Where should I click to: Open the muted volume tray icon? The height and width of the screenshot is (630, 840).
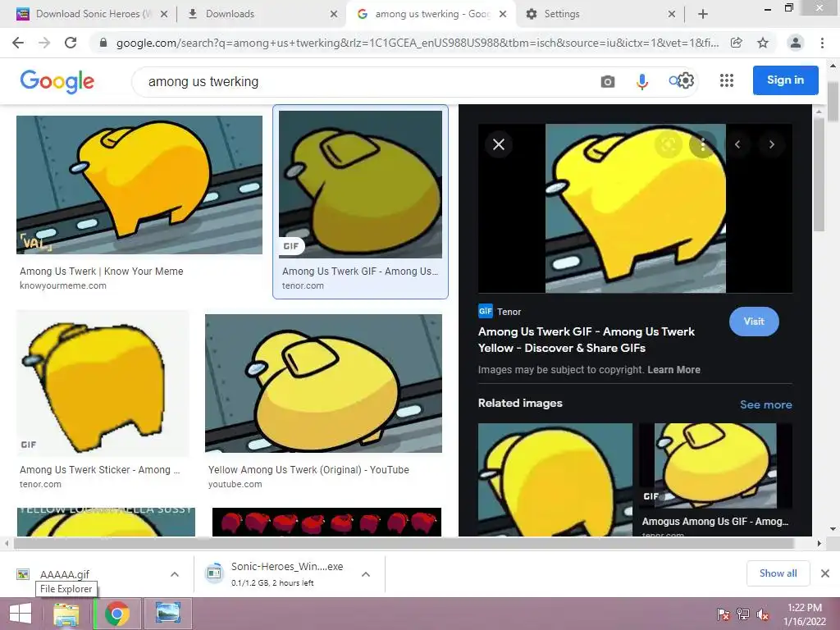[763, 614]
